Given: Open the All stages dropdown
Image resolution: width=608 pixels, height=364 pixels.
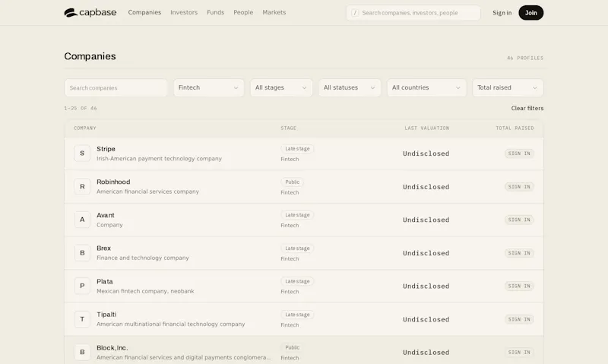Looking at the screenshot, I should 281,87.
